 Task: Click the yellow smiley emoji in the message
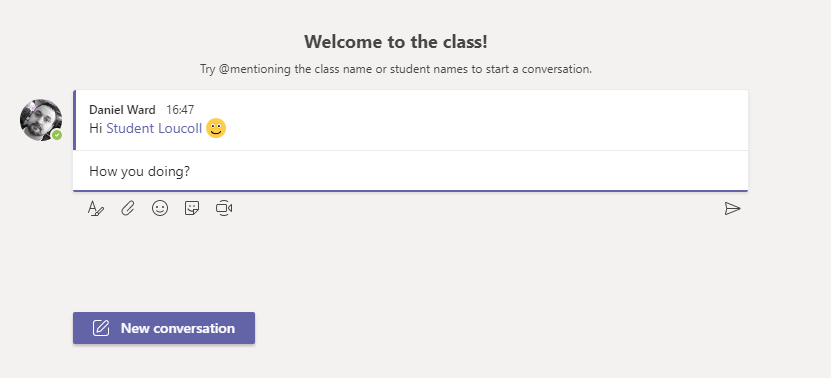pos(216,128)
